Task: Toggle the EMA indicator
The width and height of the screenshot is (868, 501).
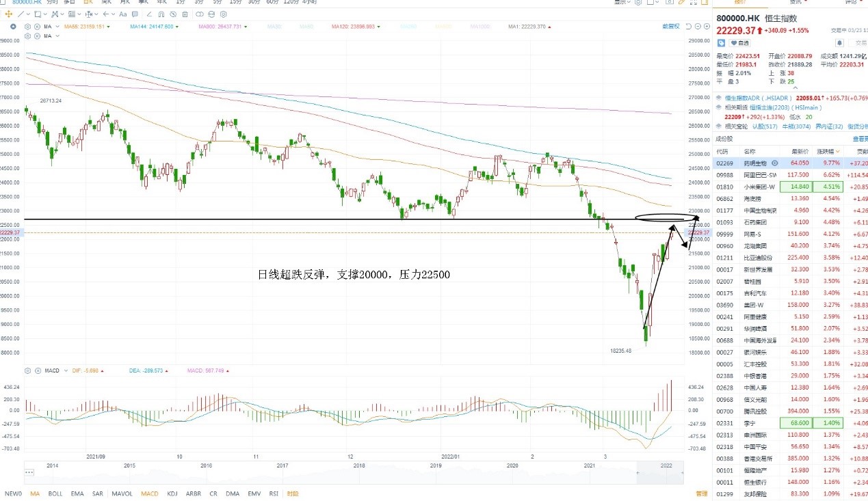Action: click(x=77, y=493)
